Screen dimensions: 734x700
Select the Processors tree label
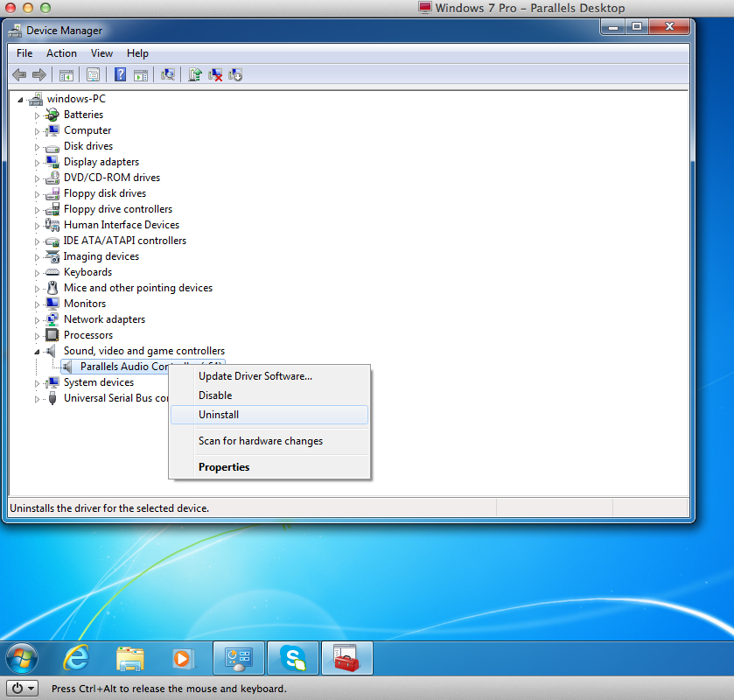coord(88,335)
